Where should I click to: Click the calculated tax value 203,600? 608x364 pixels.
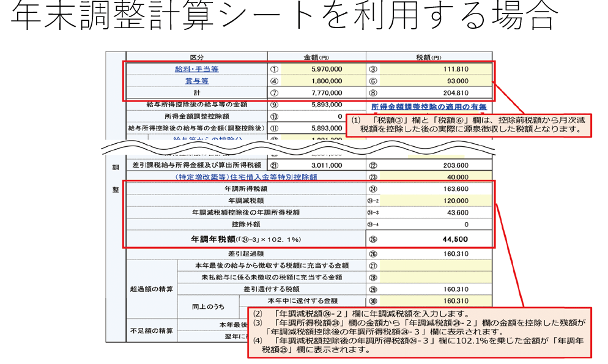point(456,165)
